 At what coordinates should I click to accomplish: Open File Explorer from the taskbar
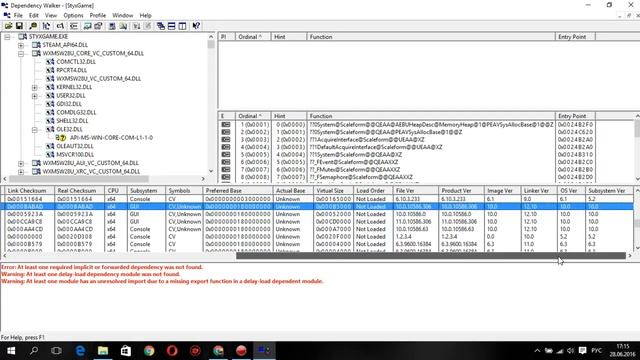103,351
